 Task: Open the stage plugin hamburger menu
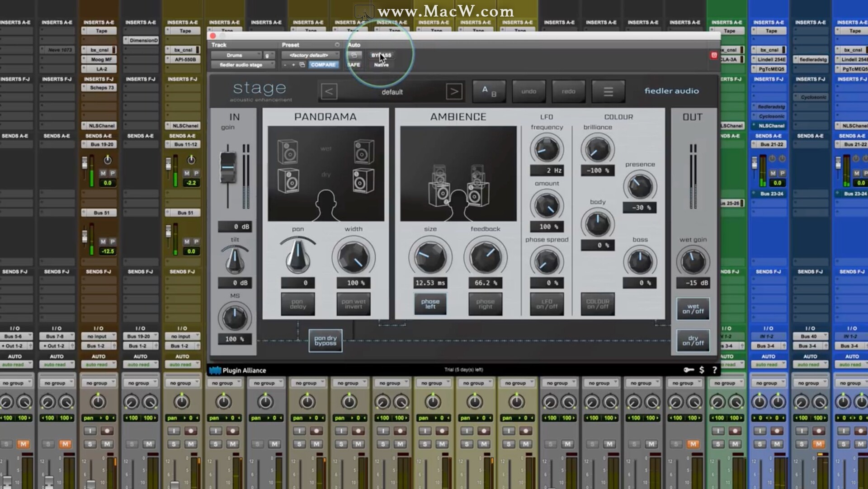[x=608, y=91]
